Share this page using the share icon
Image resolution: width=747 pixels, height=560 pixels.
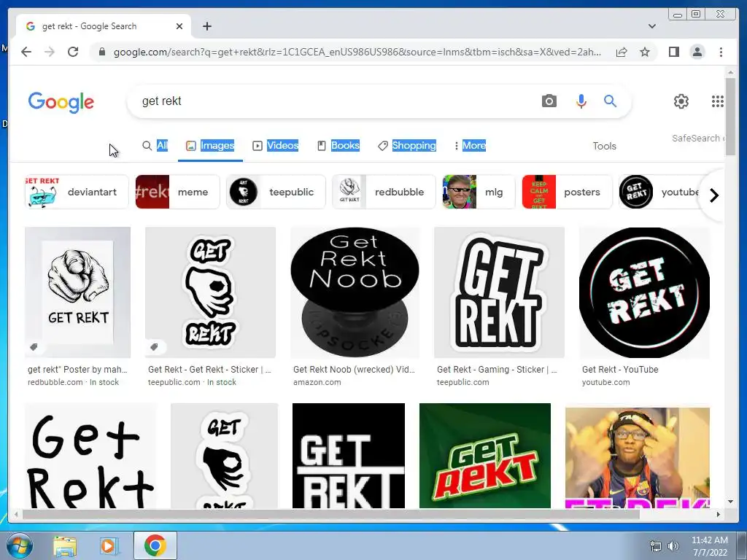coord(622,52)
